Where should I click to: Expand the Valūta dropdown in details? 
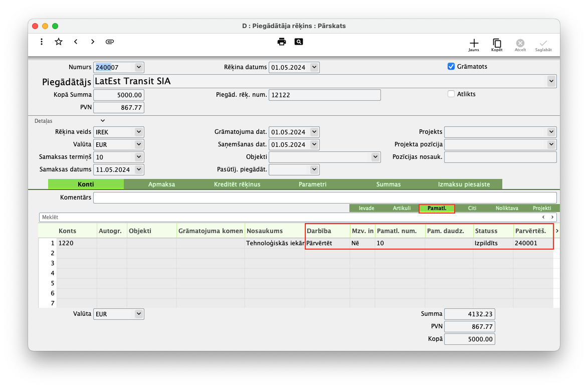139,144
